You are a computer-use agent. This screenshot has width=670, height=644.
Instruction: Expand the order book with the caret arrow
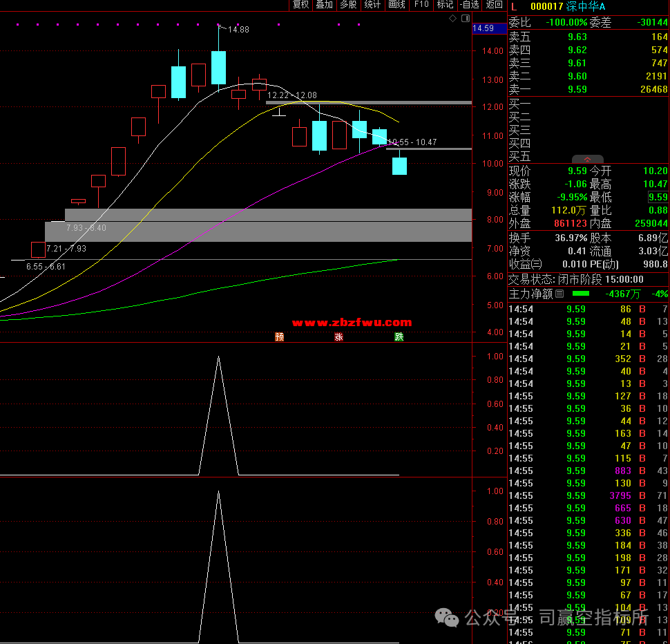[588, 160]
